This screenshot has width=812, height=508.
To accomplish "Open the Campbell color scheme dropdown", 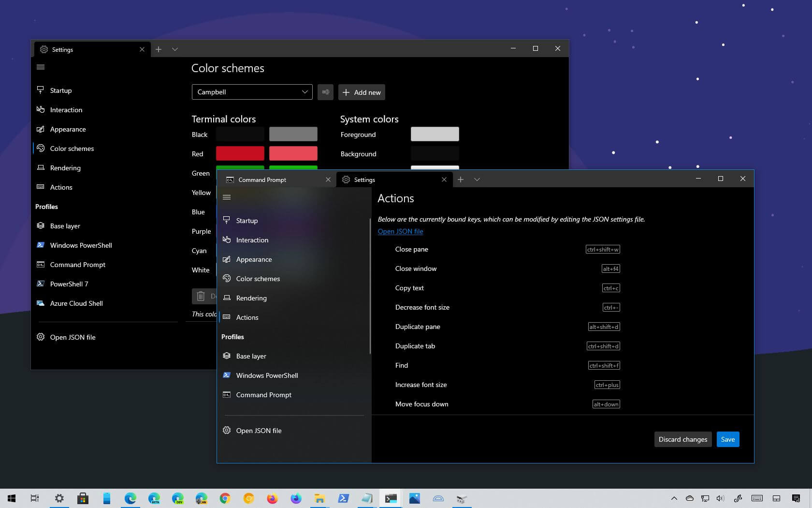I will [x=251, y=92].
